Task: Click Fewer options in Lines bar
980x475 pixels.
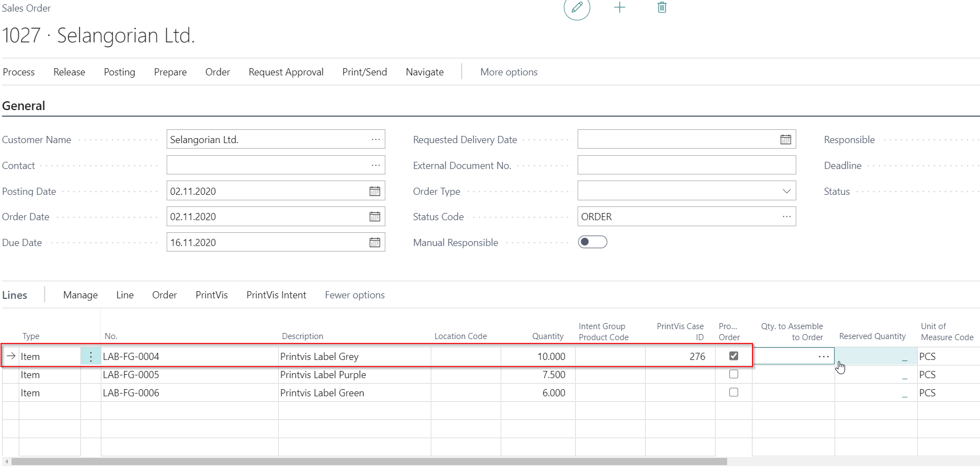Action: [x=355, y=295]
